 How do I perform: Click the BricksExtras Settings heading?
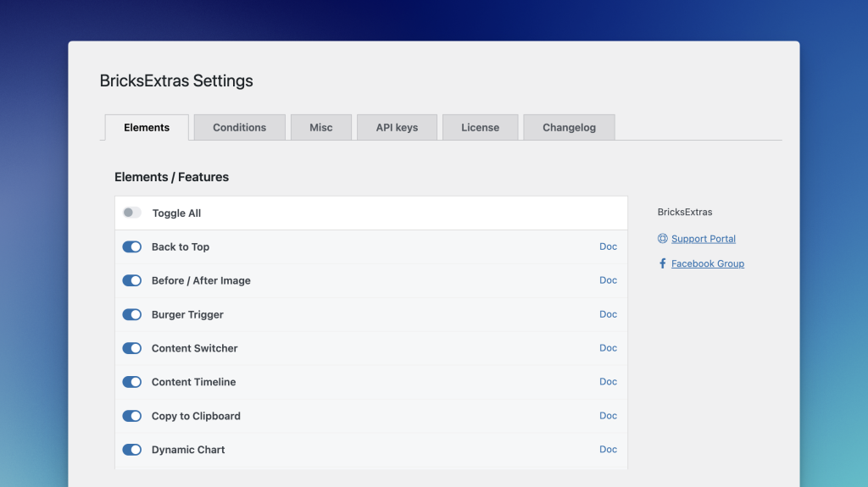point(176,80)
